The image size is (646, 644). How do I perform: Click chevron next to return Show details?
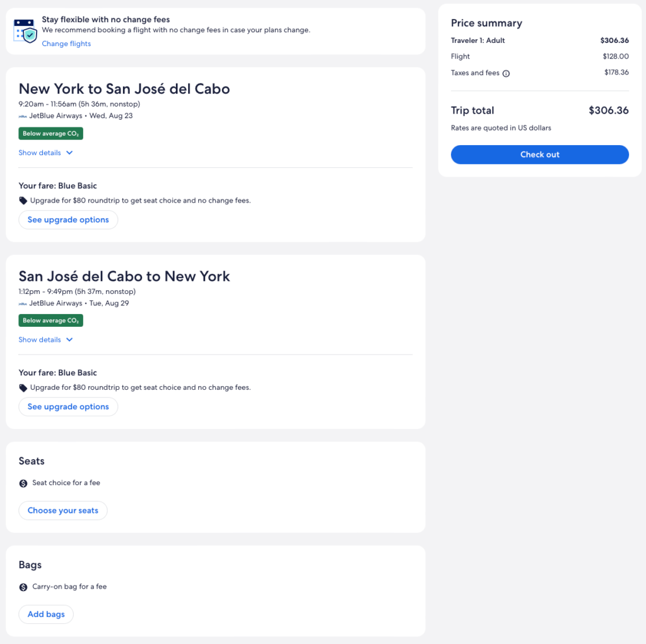[x=69, y=340]
